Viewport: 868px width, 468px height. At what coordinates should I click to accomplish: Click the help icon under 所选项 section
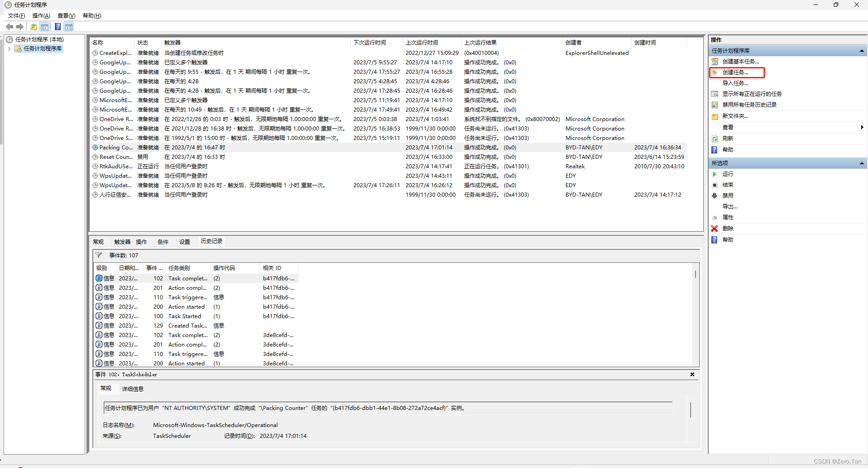714,240
